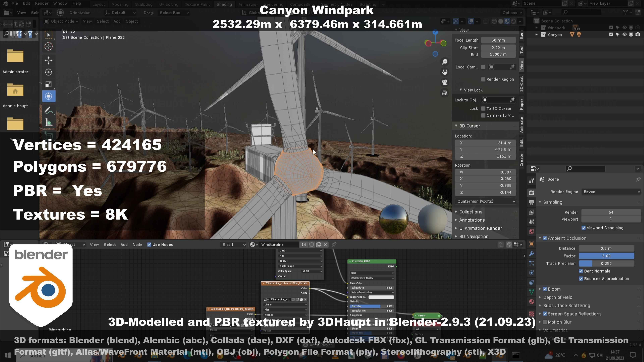Select the Annotate tool
Viewport: 644px width, 362px height.
(48, 110)
